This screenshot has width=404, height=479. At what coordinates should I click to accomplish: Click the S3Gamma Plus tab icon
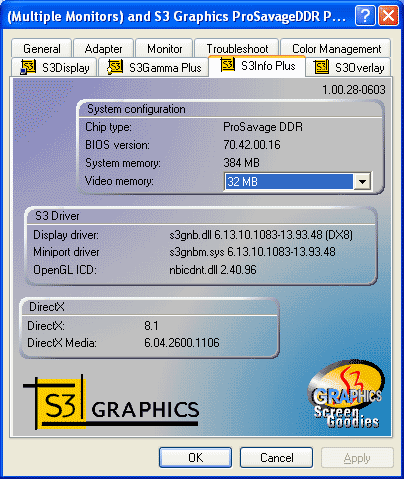115,66
